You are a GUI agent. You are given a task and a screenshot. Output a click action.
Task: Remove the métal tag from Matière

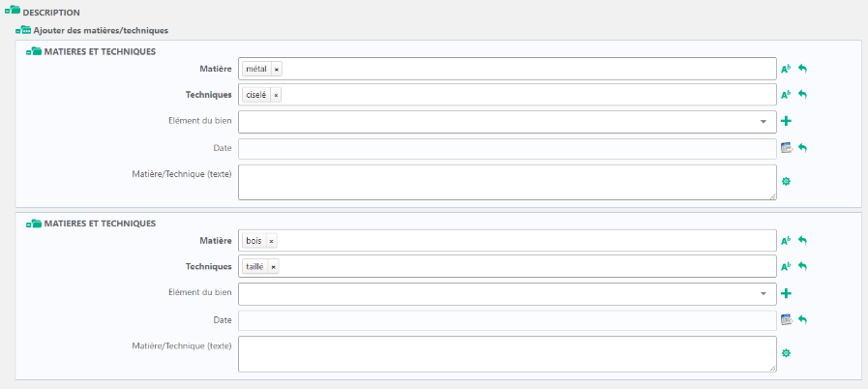coord(276,69)
